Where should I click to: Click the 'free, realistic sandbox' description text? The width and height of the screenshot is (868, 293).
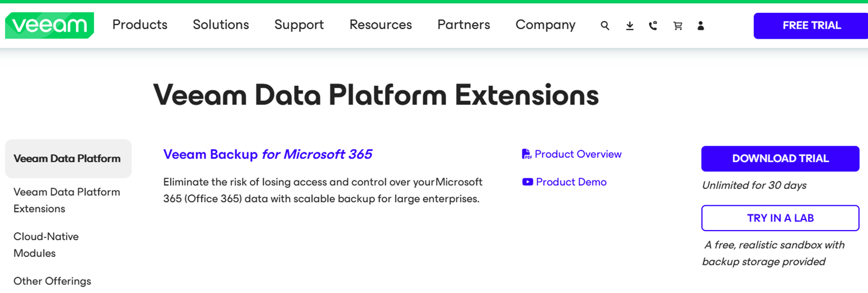773,253
